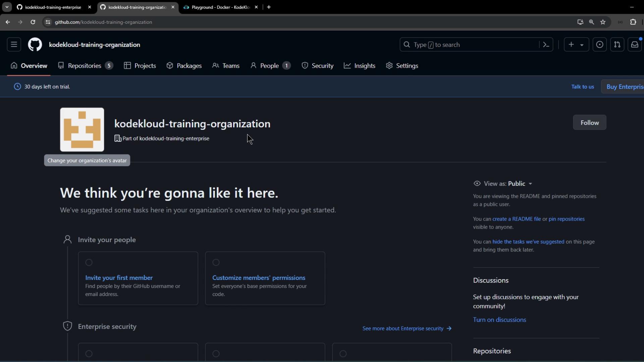Click Turn on discussions link
This screenshot has width=644, height=362.
[499, 320]
